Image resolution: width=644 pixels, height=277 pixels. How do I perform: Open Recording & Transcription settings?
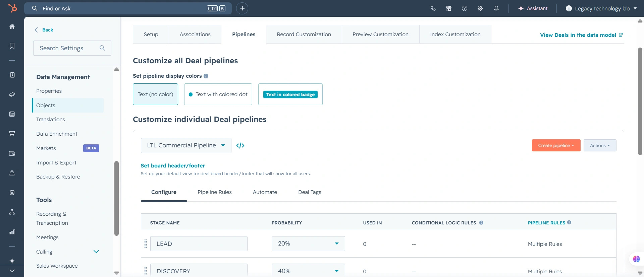pyautogui.click(x=52, y=218)
